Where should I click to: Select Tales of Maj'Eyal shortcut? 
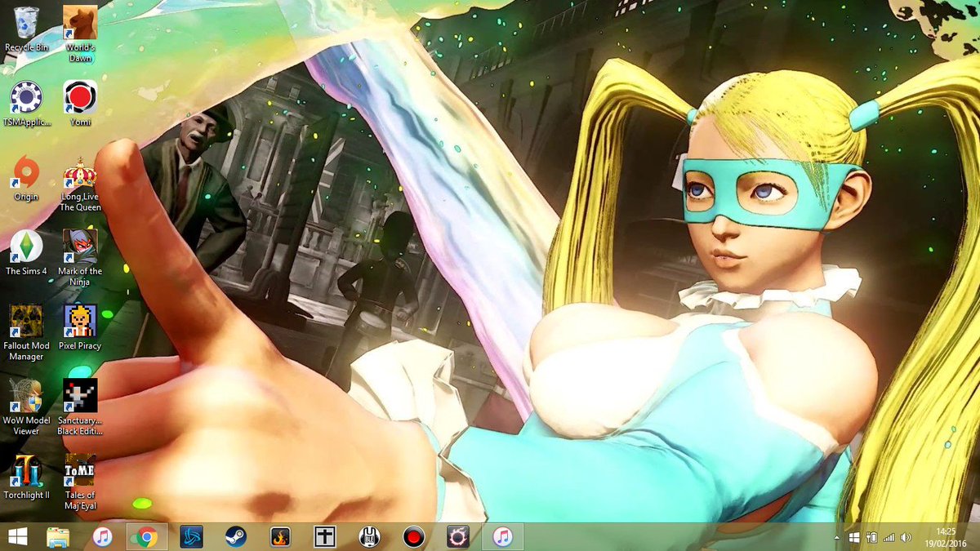(x=80, y=482)
